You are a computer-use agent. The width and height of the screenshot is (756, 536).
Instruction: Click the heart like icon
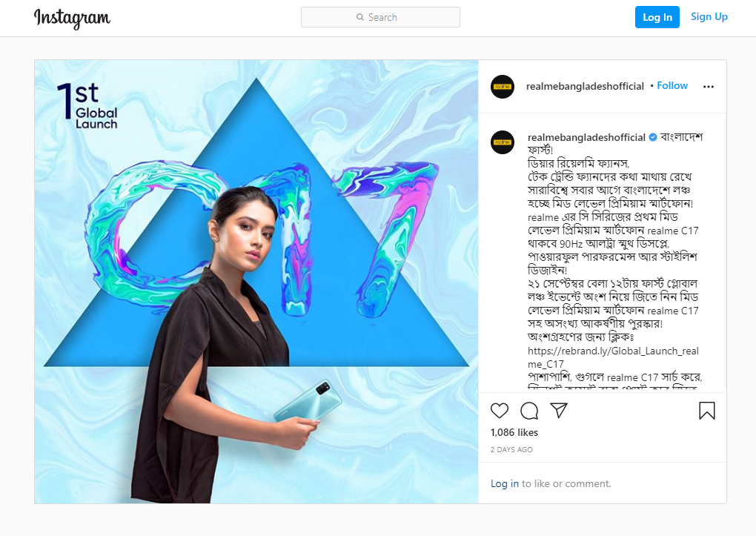click(x=499, y=411)
